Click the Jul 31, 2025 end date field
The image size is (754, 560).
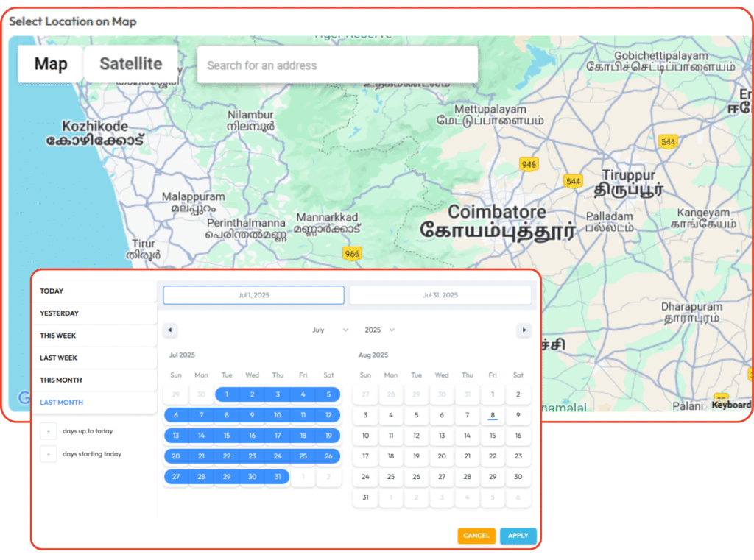[440, 295]
